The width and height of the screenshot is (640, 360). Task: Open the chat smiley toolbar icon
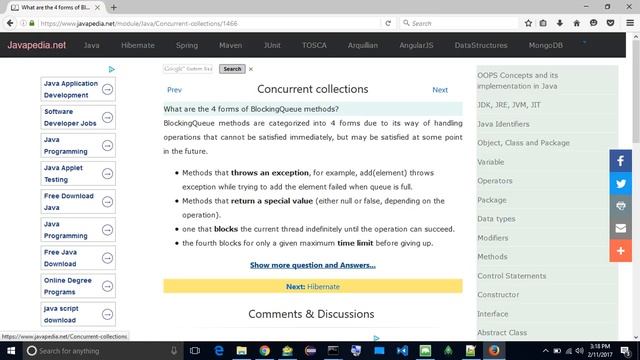(x=593, y=23)
